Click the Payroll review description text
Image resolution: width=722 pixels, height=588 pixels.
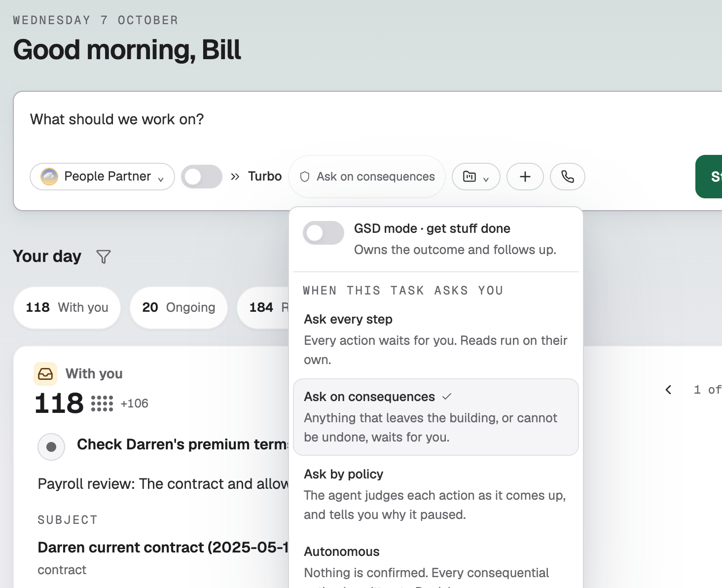click(x=163, y=484)
